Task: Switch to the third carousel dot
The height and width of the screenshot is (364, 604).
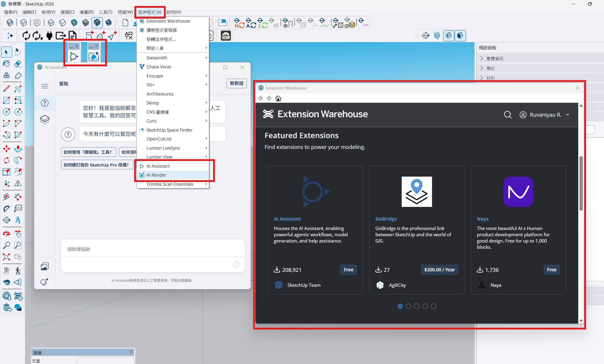Action: click(x=417, y=306)
